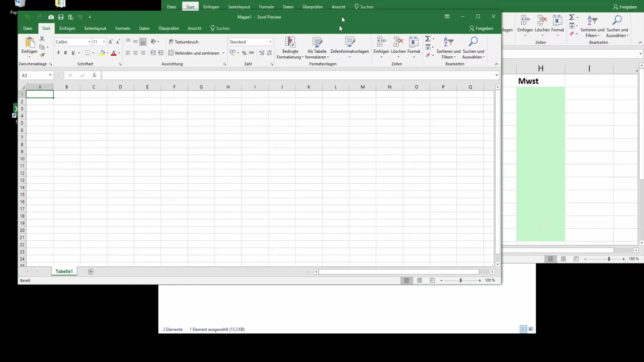This screenshot has width=644, height=362.
Task: Click into the formula bar input field
Action: [298, 75]
